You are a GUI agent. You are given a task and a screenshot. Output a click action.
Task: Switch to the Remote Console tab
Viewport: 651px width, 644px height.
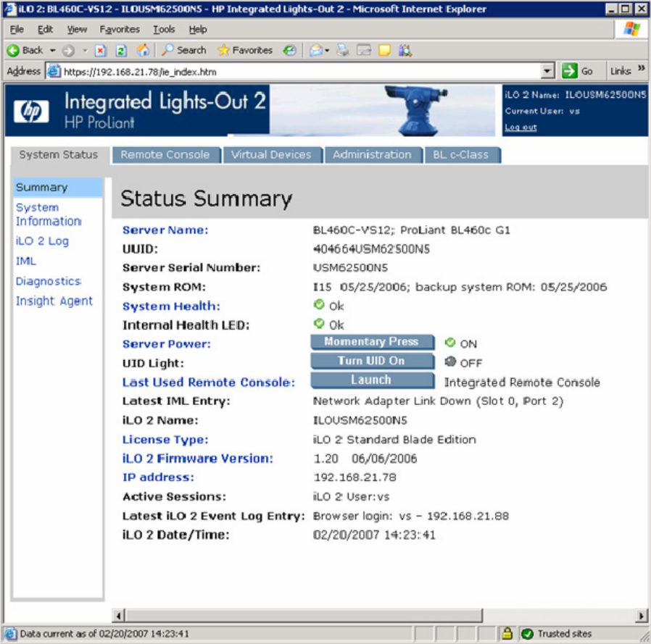pyautogui.click(x=165, y=154)
